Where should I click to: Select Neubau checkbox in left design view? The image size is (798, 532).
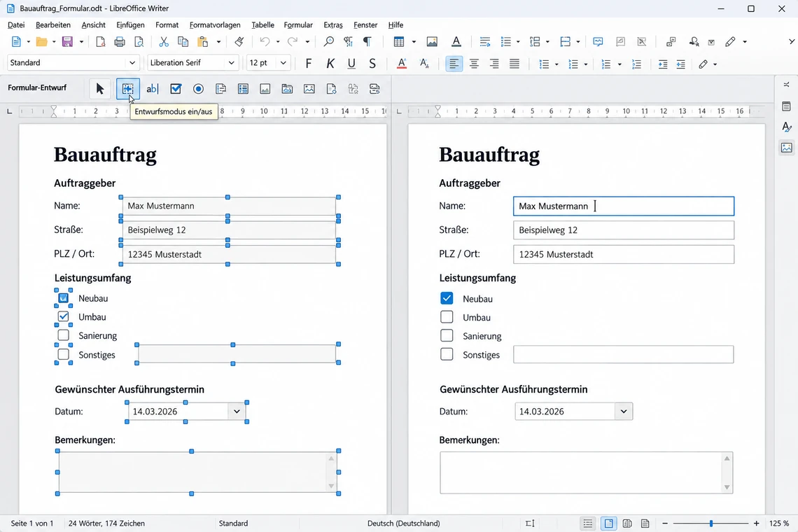point(63,297)
